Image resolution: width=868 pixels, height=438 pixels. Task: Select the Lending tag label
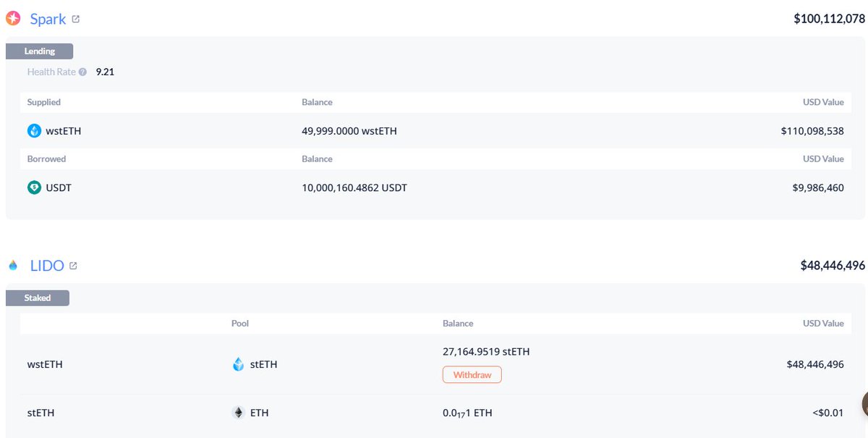[39, 51]
